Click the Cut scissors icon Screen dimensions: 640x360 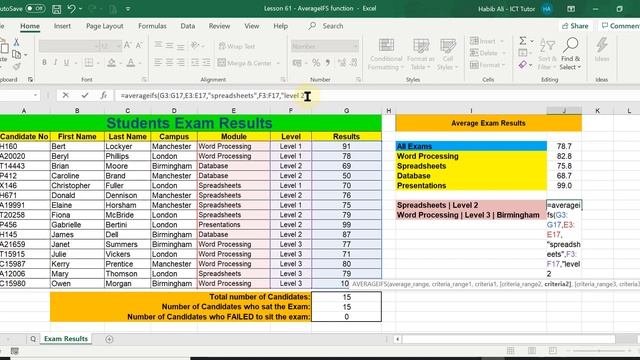click(x=16, y=42)
